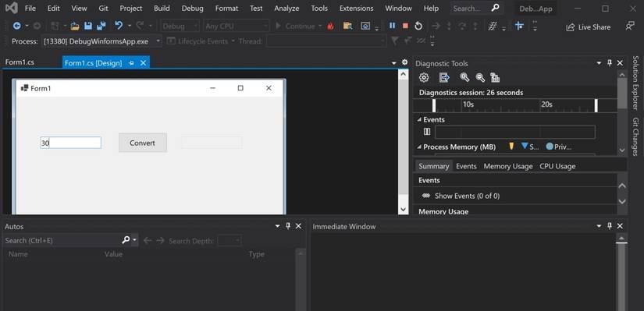
Task: Click Zoom In magnifier in Diagnostic Tools
Action: (x=464, y=77)
